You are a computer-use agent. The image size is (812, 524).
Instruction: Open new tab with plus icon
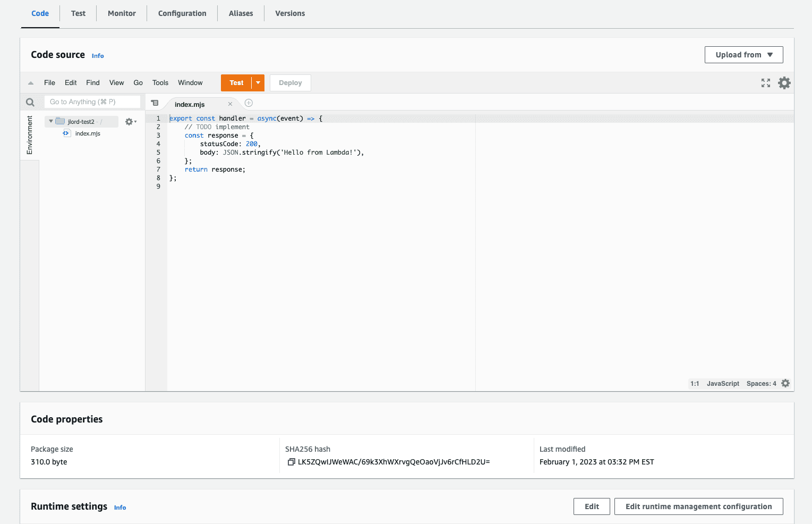[249, 103]
